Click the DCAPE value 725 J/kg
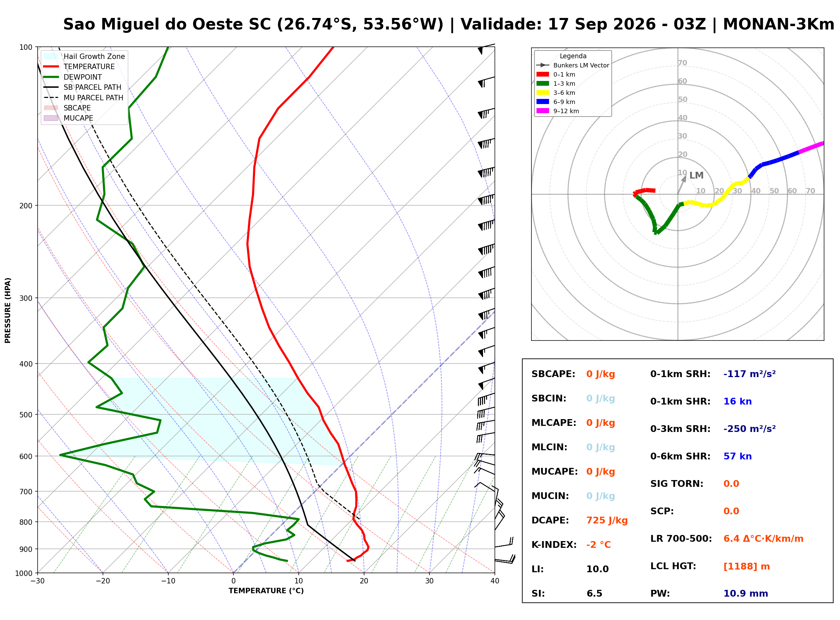Image resolution: width=840 pixels, height=620 pixels. pyautogui.click(x=607, y=520)
